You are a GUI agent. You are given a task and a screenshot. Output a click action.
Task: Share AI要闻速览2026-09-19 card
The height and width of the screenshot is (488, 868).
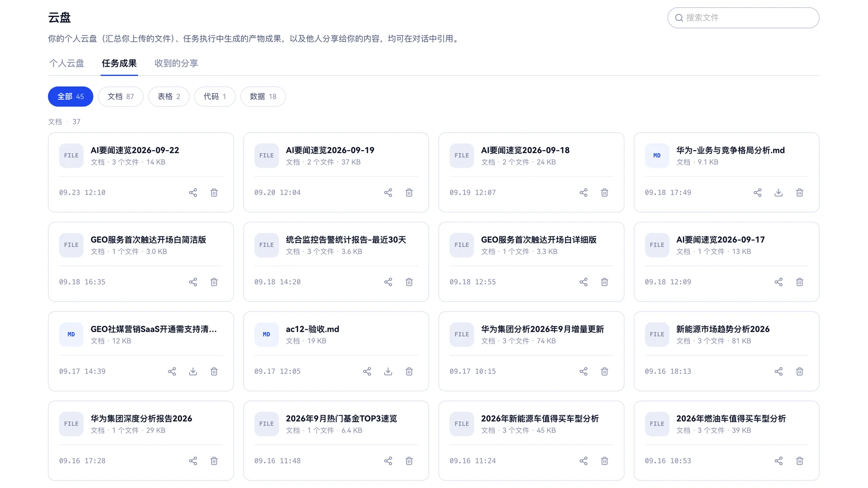click(x=388, y=193)
